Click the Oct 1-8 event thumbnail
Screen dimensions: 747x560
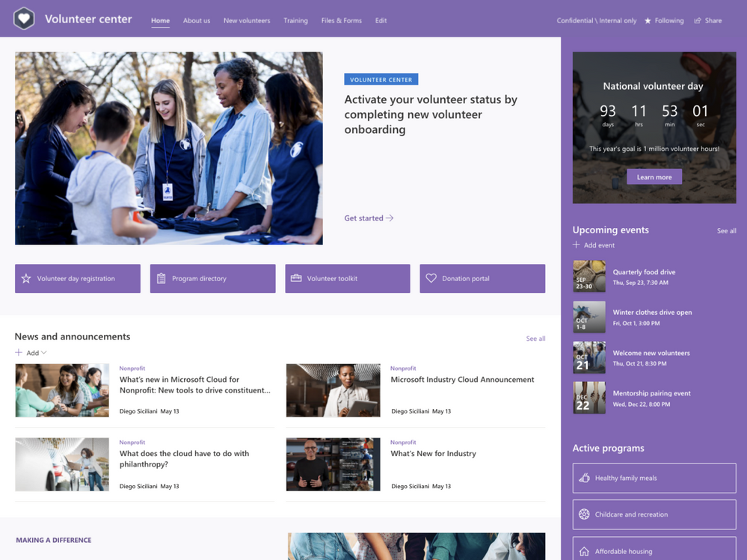pos(588,316)
